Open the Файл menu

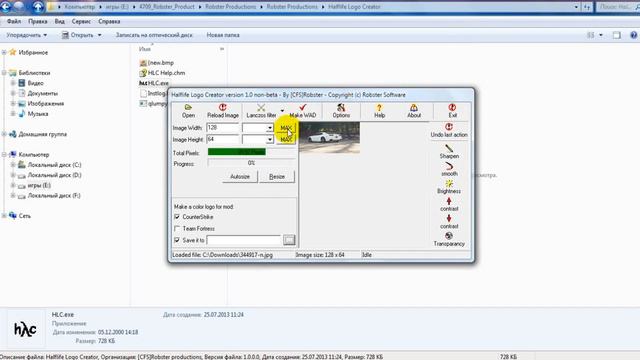14,21
